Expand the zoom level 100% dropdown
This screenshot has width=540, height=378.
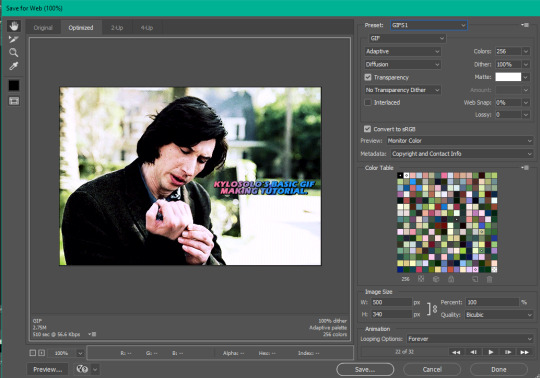(x=80, y=353)
